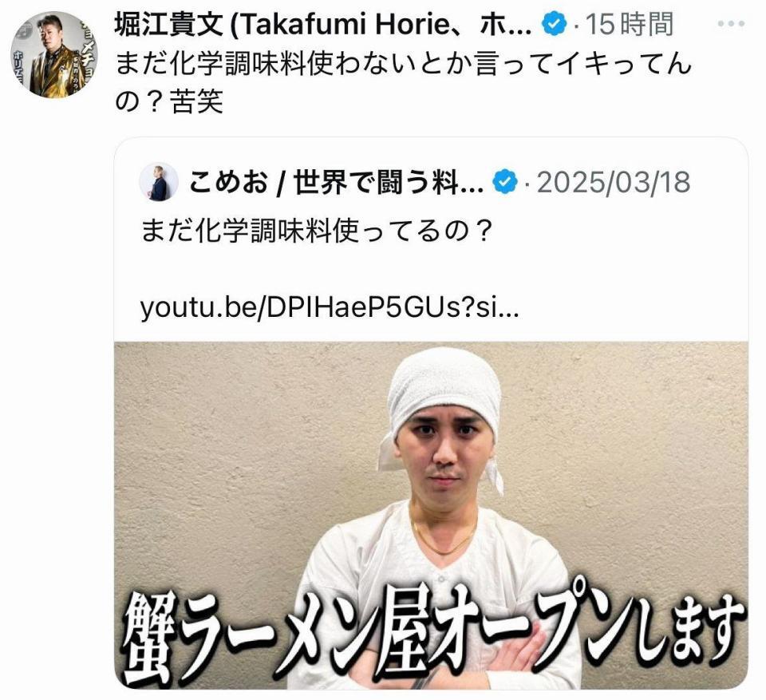Click the quoted tweet text まだ化学調味料使ってるの？
The height and width of the screenshot is (700, 766).
(x=316, y=230)
